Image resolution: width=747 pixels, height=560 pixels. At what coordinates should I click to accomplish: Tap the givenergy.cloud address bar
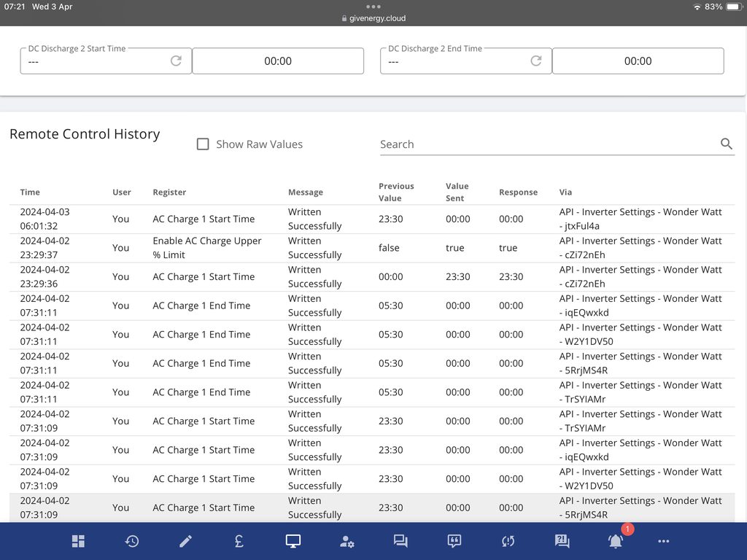[x=373, y=18]
